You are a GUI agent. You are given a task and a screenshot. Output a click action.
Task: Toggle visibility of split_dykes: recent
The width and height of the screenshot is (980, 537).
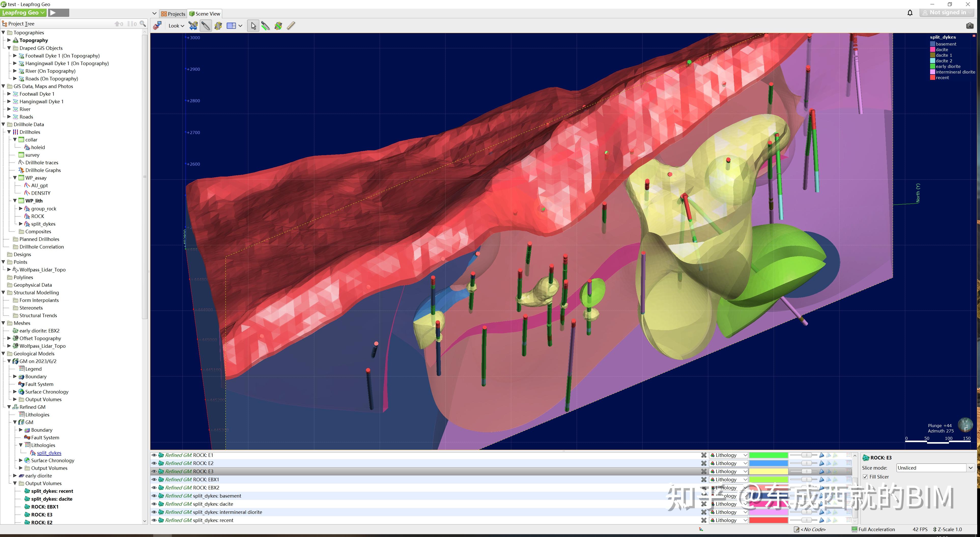tap(154, 520)
